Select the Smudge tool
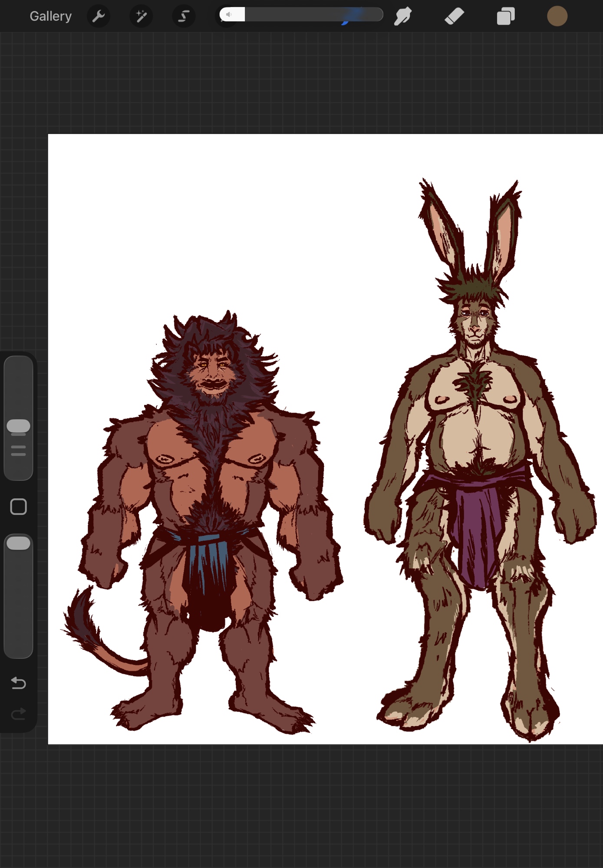603x868 pixels. [403, 16]
